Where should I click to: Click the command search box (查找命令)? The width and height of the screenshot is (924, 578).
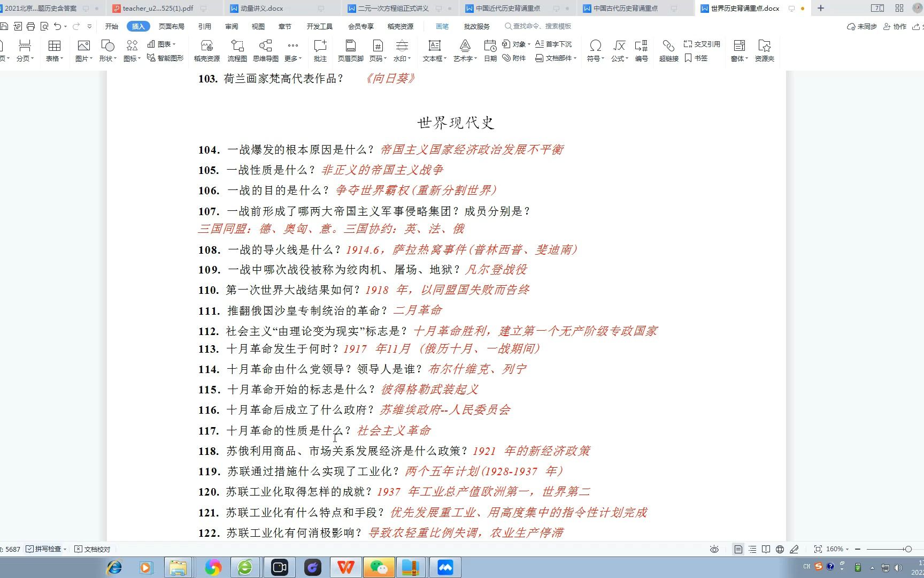pyautogui.click(x=538, y=26)
